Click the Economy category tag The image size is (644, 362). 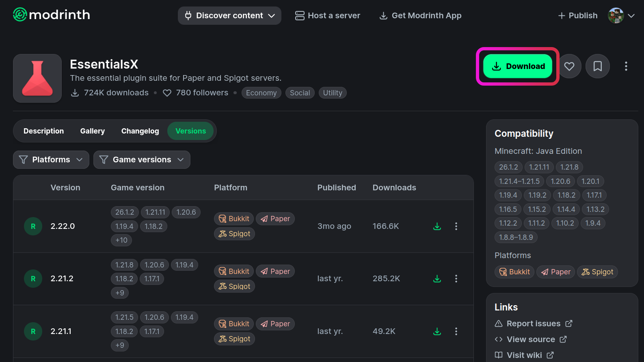tap(261, 93)
